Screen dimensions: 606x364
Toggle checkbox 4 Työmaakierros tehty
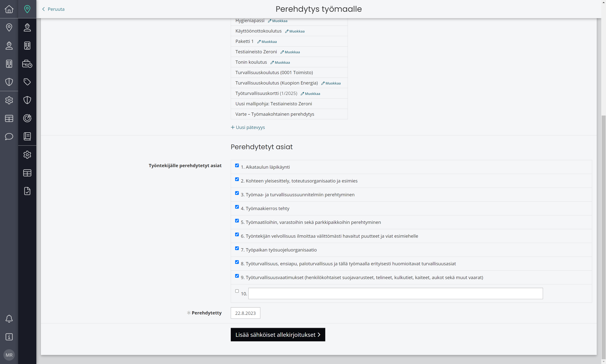(237, 207)
